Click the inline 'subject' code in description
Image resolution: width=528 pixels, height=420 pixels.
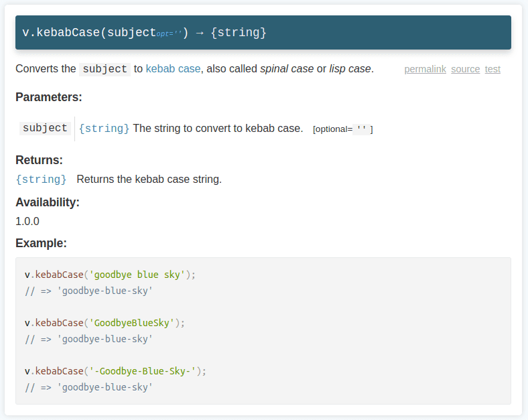[x=105, y=69]
